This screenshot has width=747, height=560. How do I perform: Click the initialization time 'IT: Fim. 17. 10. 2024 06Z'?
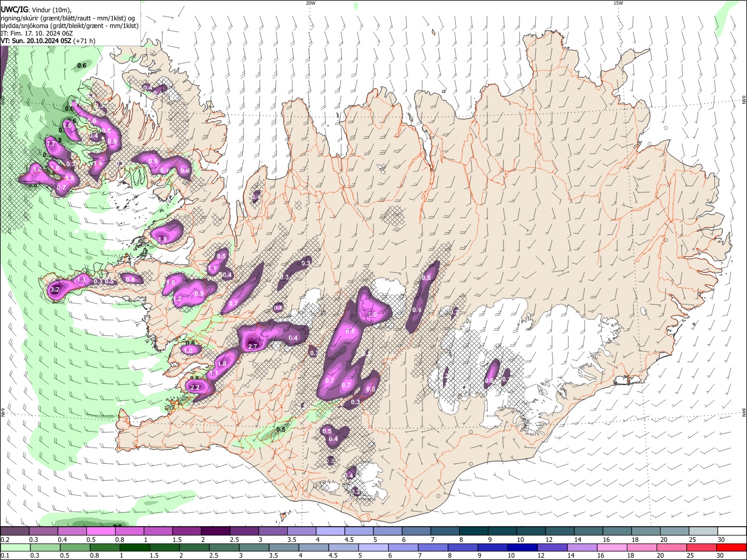(x=37, y=33)
